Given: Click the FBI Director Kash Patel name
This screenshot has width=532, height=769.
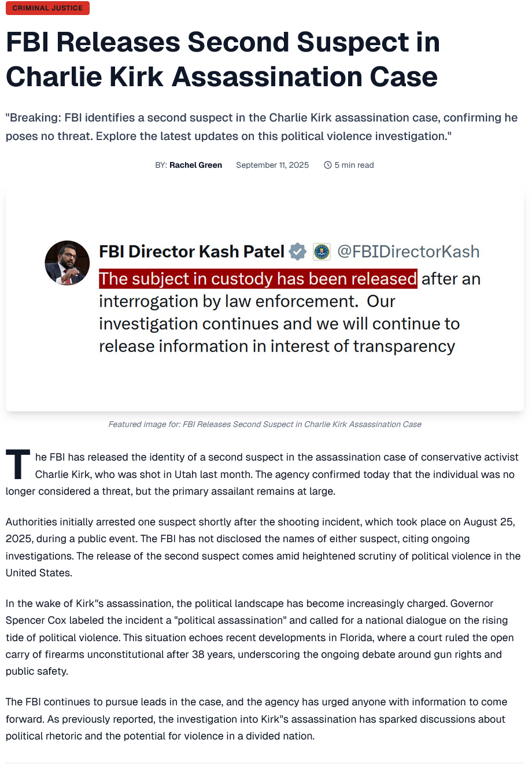Looking at the screenshot, I should point(192,252).
